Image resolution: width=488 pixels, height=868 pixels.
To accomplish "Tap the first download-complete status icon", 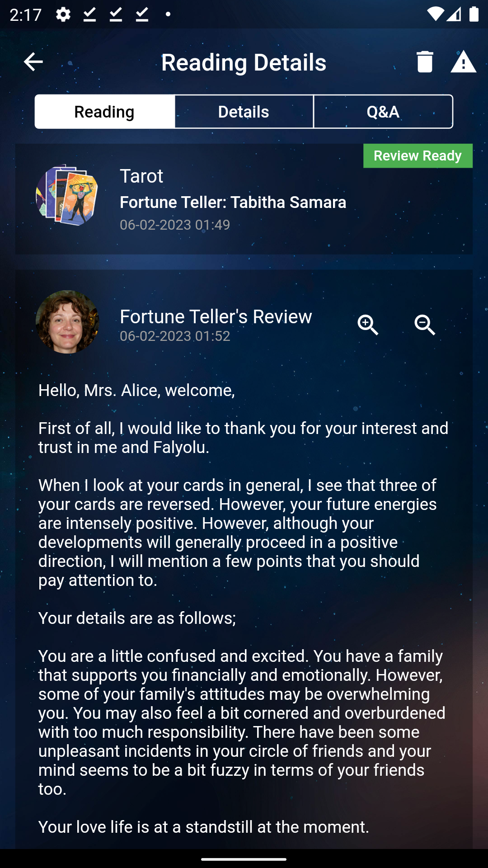I will (89, 14).
